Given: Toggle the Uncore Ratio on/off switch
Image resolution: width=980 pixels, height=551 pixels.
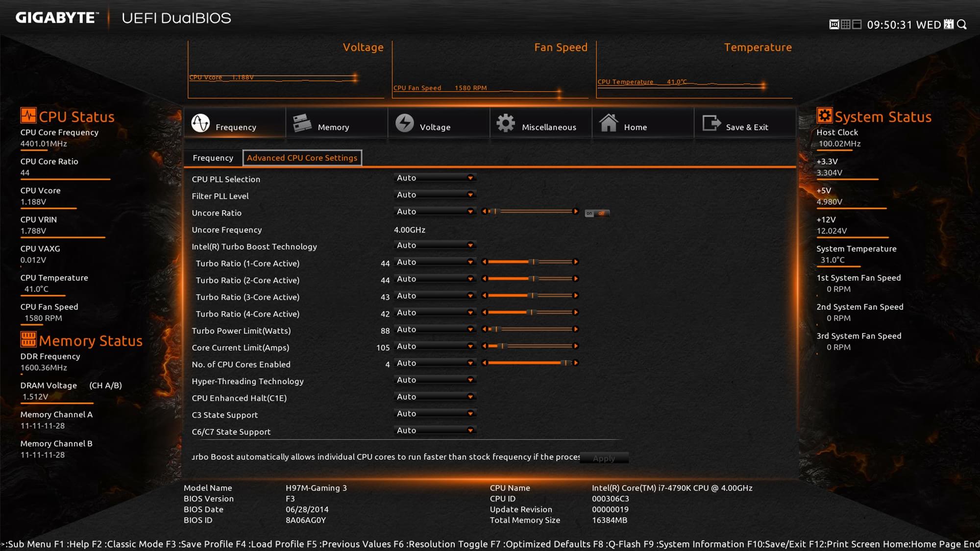Looking at the screenshot, I should tap(597, 213).
